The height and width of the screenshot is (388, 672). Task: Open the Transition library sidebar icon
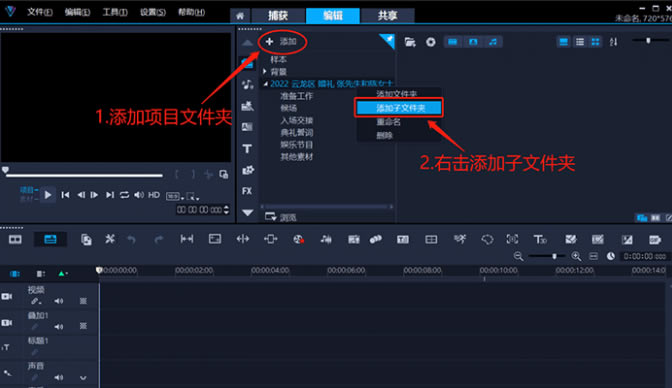247,127
